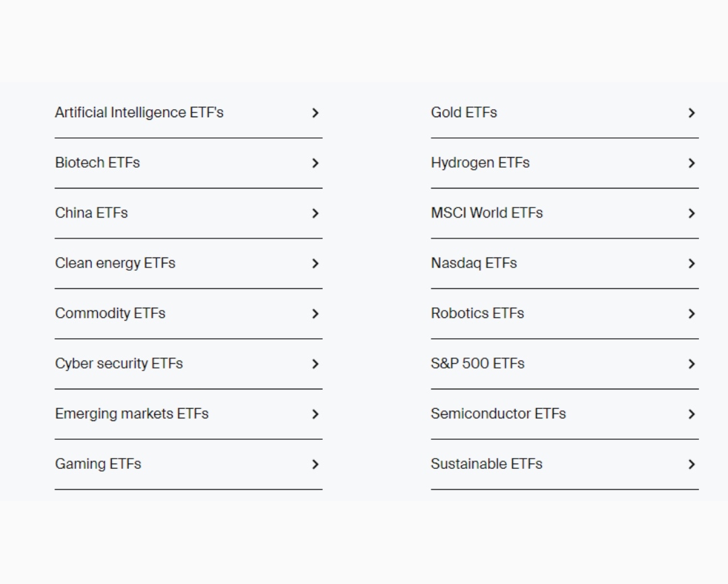The width and height of the screenshot is (728, 584).
Task: Open Hydrogen ETFs category
Action: pyautogui.click(x=565, y=163)
